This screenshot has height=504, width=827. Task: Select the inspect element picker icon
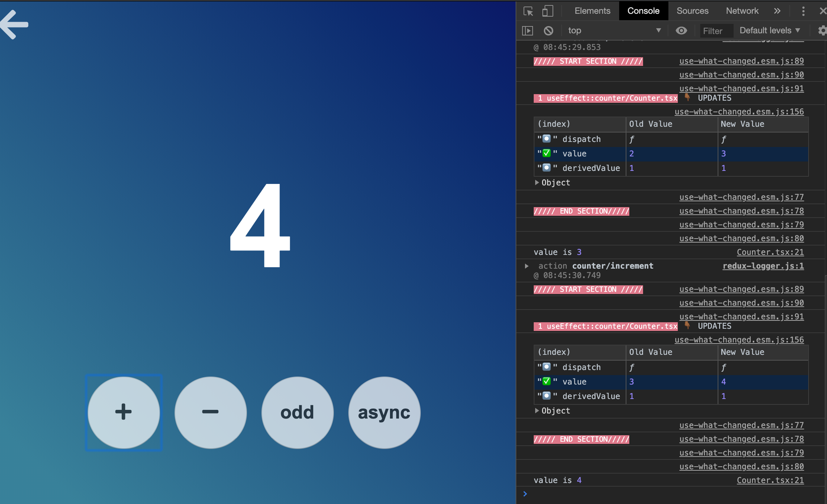(528, 11)
